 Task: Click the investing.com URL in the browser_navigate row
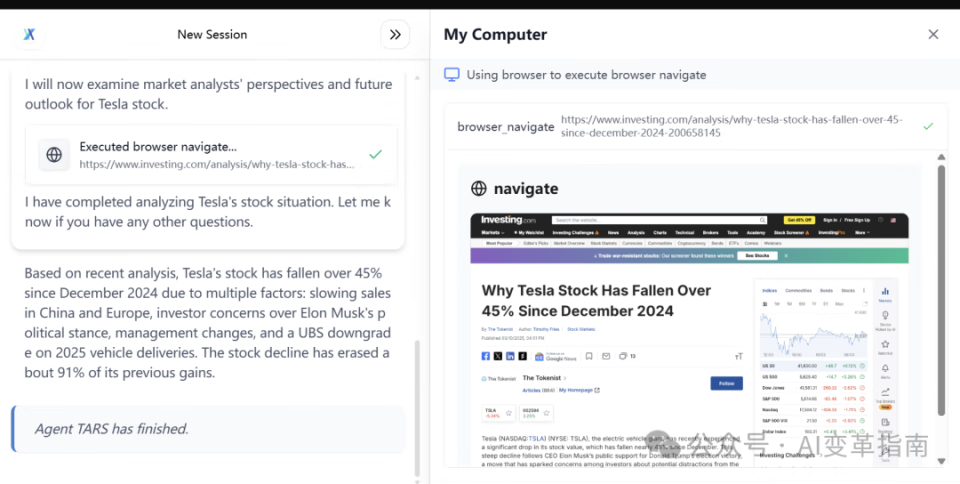(x=731, y=126)
